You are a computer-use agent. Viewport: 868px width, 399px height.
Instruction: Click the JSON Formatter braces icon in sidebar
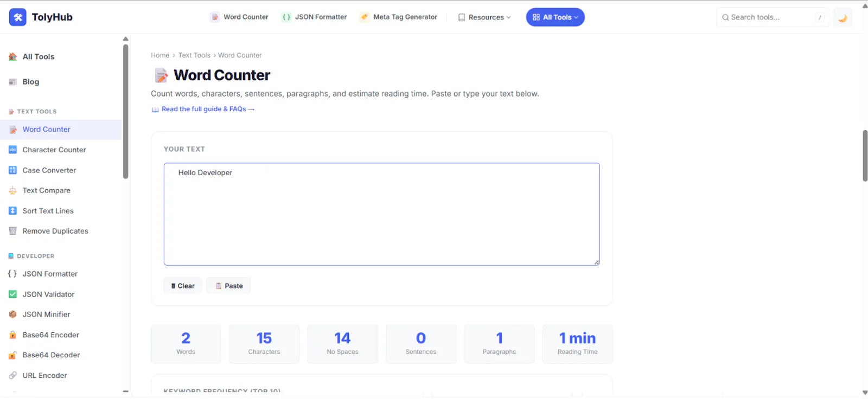(x=12, y=274)
